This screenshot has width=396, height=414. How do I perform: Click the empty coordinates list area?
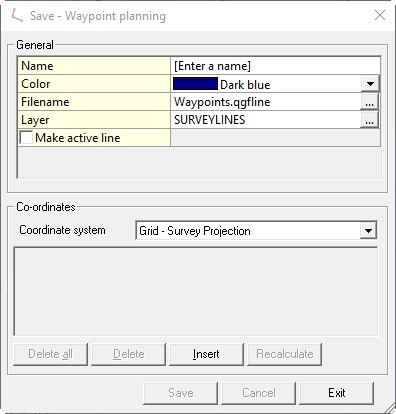(x=196, y=291)
